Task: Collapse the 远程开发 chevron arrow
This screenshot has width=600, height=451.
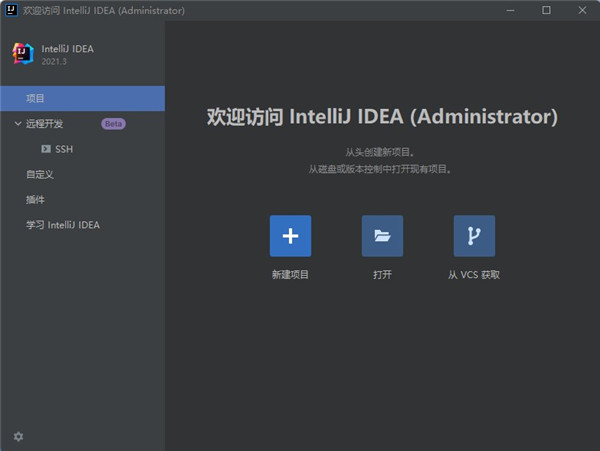Action: tap(17, 124)
